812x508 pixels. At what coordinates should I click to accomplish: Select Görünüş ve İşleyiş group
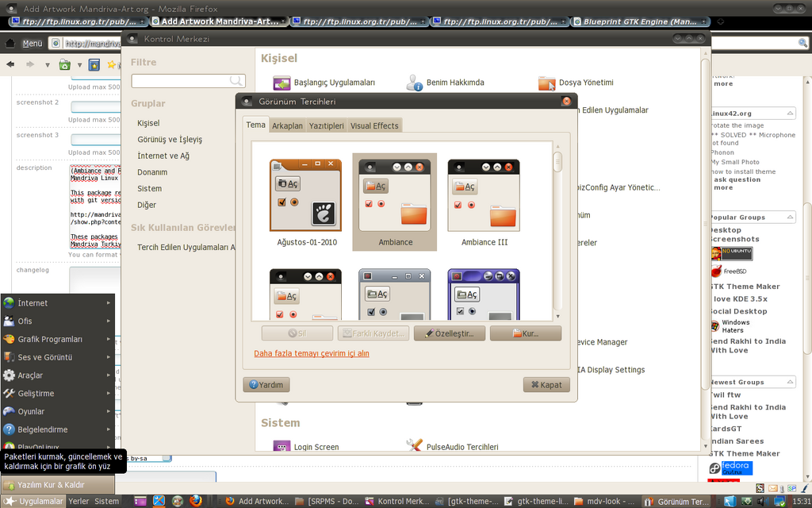point(170,140)
